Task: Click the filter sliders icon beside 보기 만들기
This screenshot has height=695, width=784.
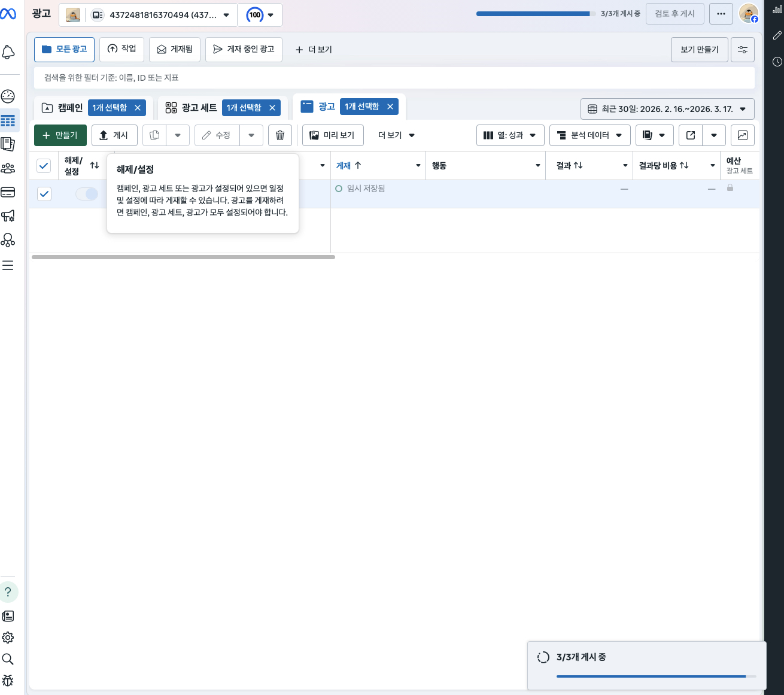Action: pyautogui.click(x=742, y=50)
